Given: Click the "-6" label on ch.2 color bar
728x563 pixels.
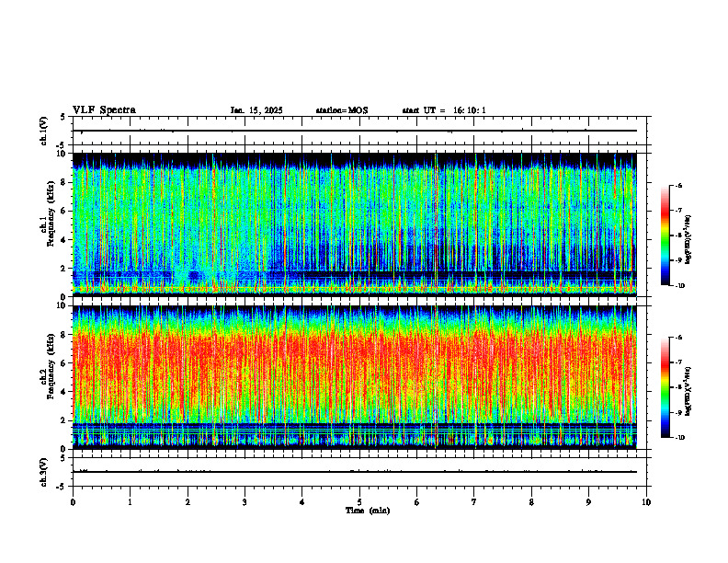Looking at the screenshot, I should click(678, 338).
